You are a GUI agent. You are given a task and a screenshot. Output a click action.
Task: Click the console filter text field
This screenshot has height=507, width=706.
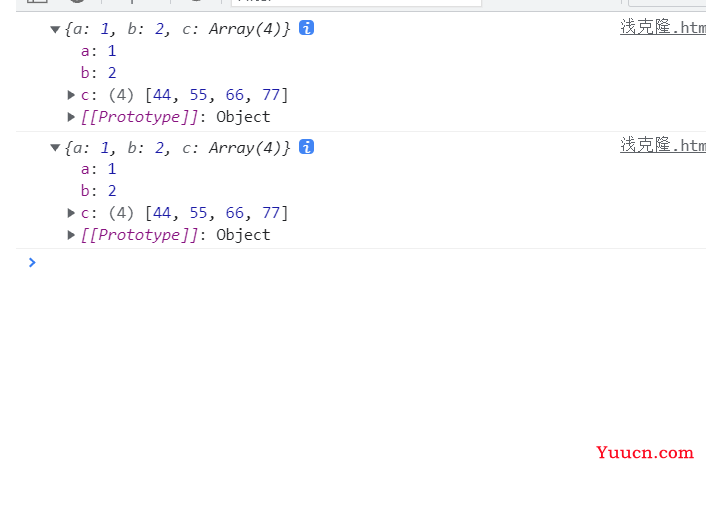(x=356, y=3)
